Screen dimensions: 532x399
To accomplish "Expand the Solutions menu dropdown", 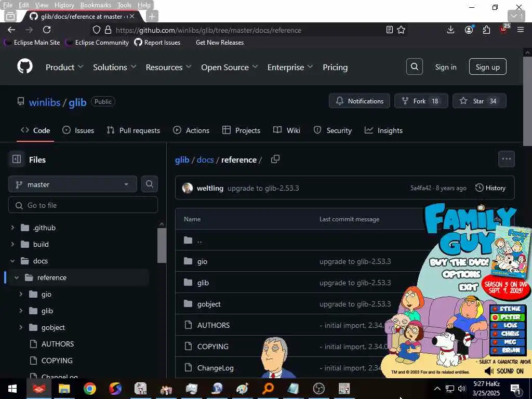I will tap(114, 67).
